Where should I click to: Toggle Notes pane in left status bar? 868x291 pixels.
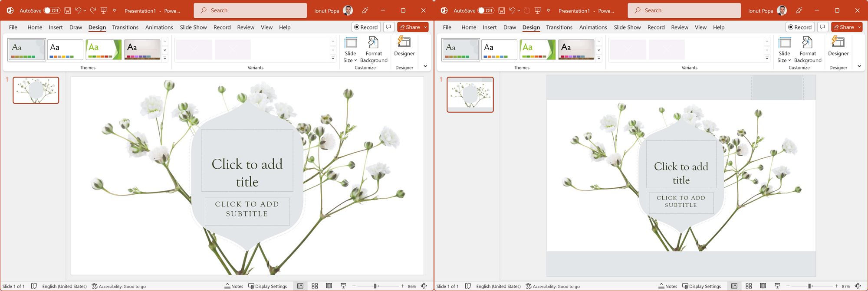tap(234, 286)
